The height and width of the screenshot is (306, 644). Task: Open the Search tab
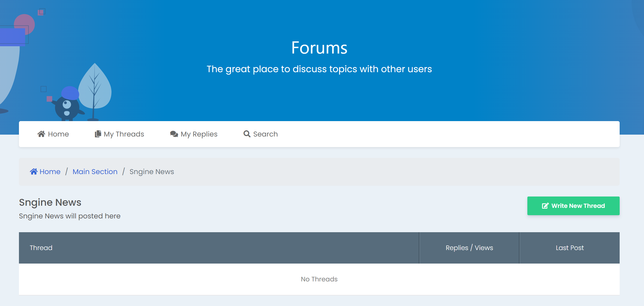261,134
